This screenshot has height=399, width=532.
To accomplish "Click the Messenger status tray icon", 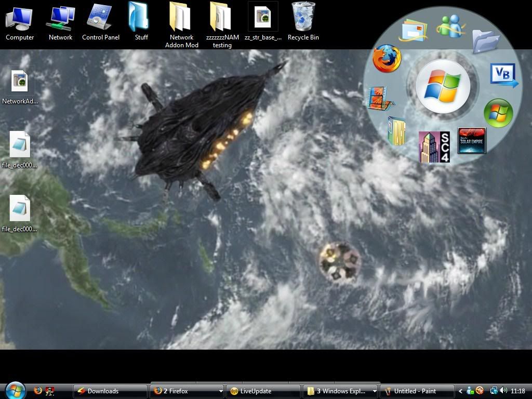I will point(470,391).
